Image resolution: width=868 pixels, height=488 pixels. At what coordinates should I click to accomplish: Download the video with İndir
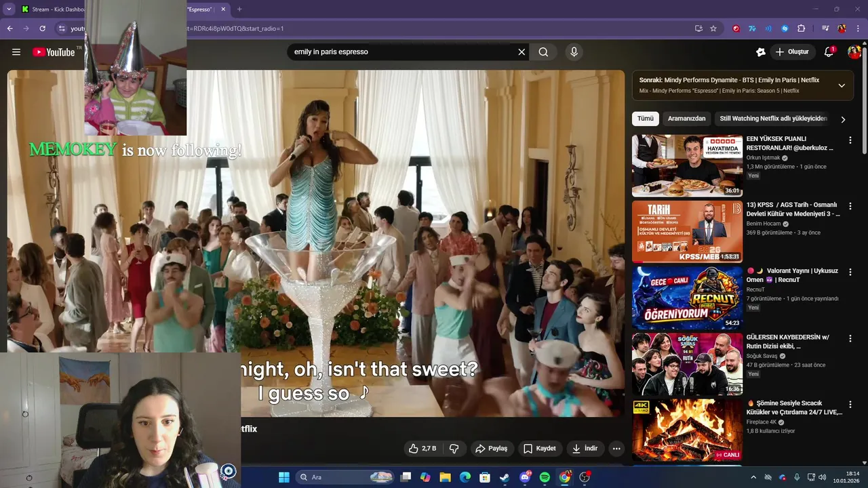585,449
